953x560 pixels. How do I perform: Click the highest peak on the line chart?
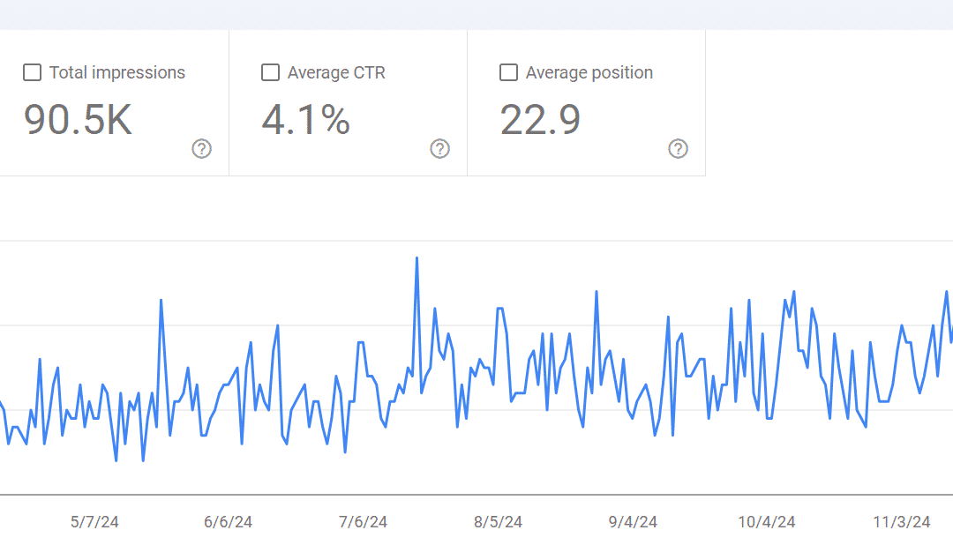(416, 258)
